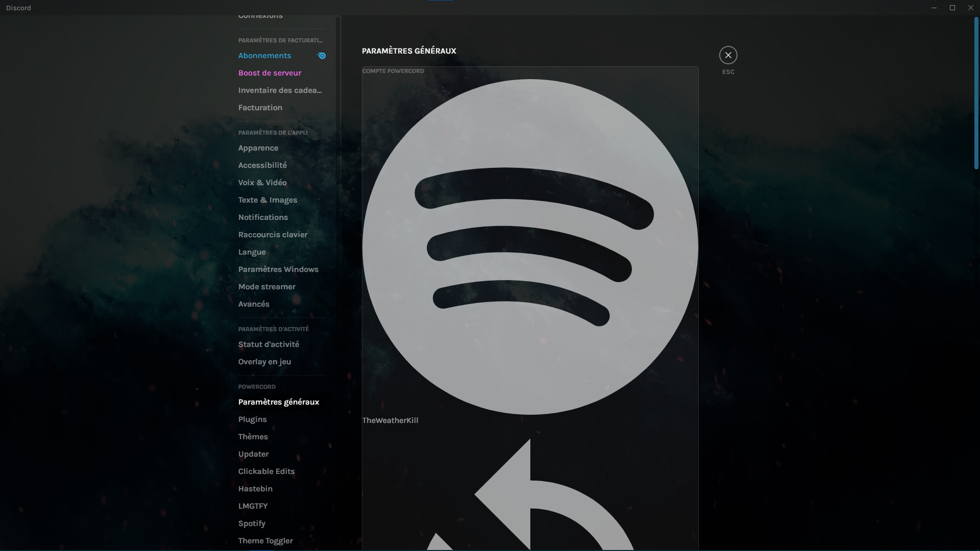Select Hastebin plugin settings
The height and width of the screenshot is (551, 980).
tap(282, 489)
